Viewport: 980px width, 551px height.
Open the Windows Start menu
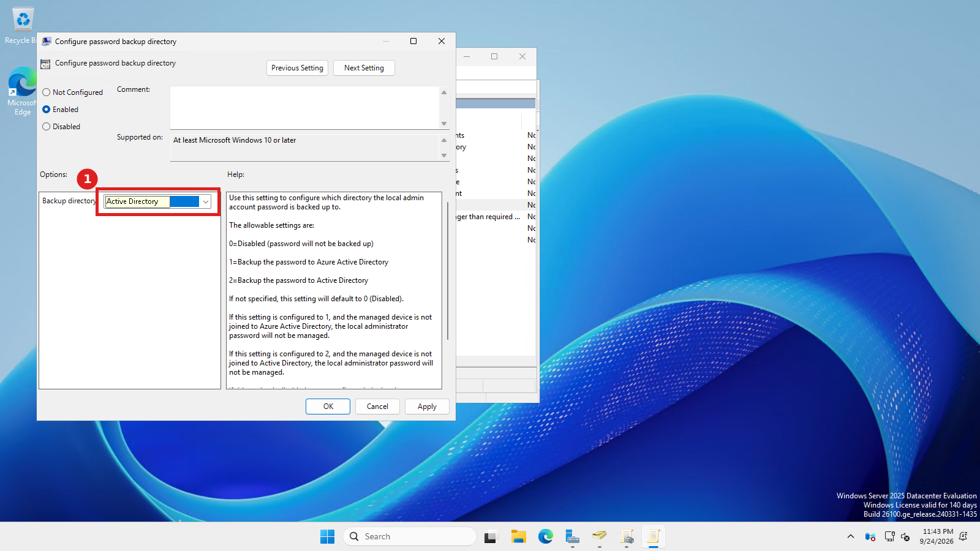(328, 537)
